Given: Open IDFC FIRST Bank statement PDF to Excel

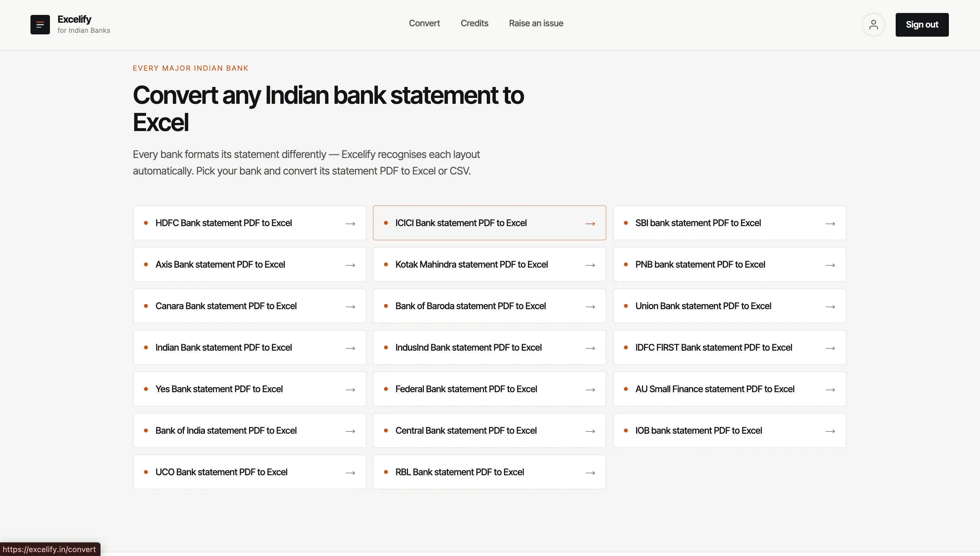Looking at the screenshot, I should [x=729, y=347].
